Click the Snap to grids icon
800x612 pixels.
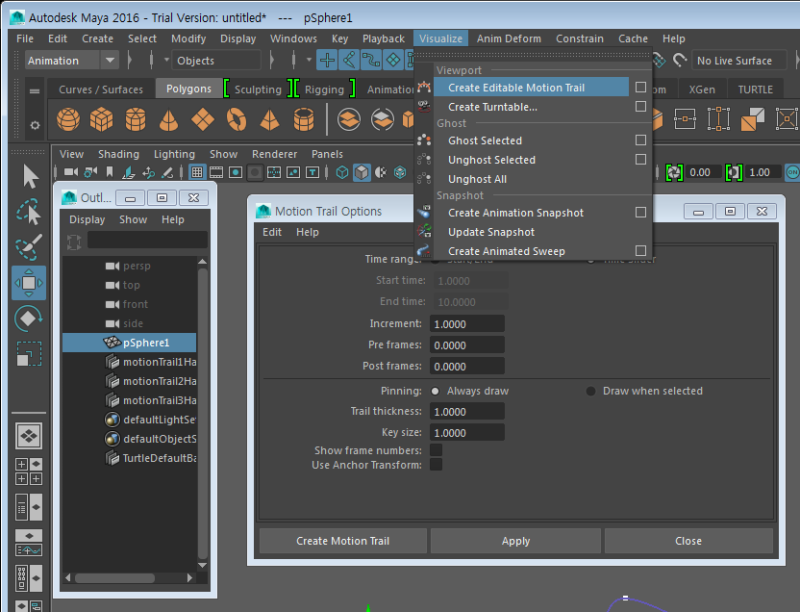(x=327, y=60)
